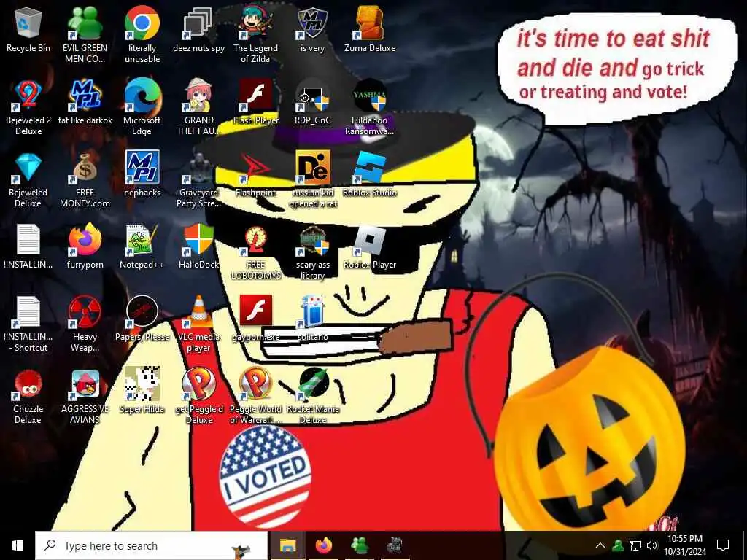The image size is (747, 560).
Task: Open nephacks desktop shortcut
Action: tap(142, 174)
